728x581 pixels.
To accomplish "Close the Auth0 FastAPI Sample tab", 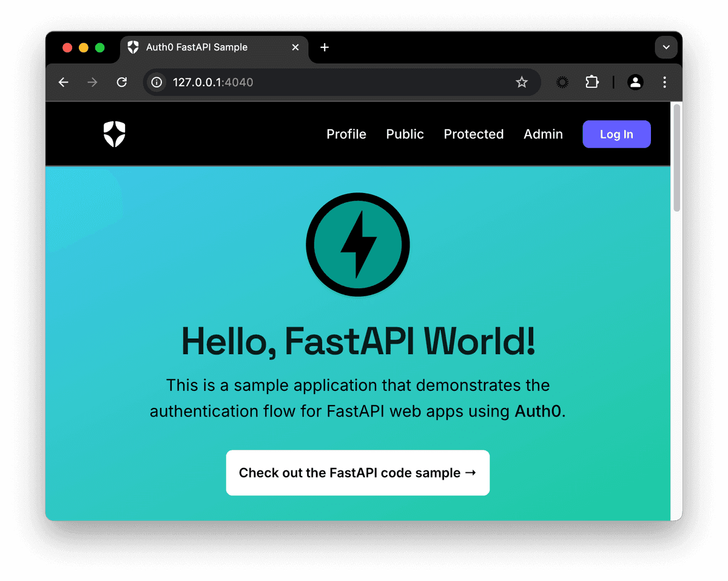I will point(295,47).
